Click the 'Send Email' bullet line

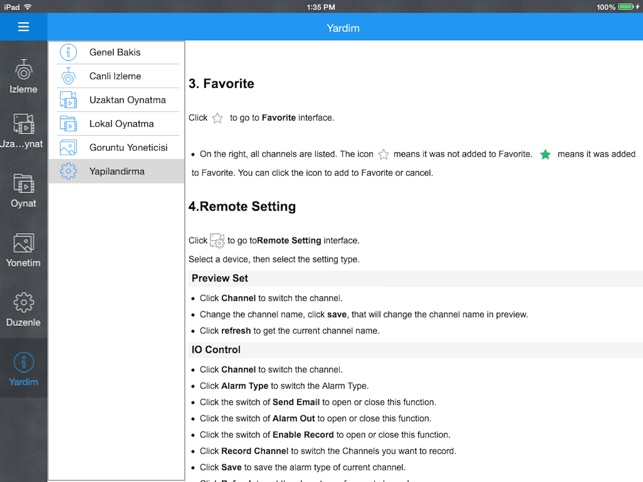point(318,402)
